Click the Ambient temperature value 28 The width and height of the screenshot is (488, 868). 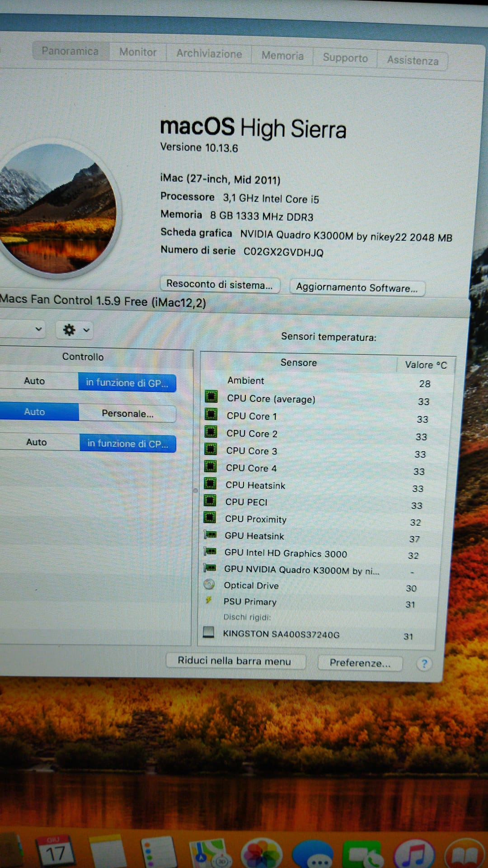click(424, 383)
